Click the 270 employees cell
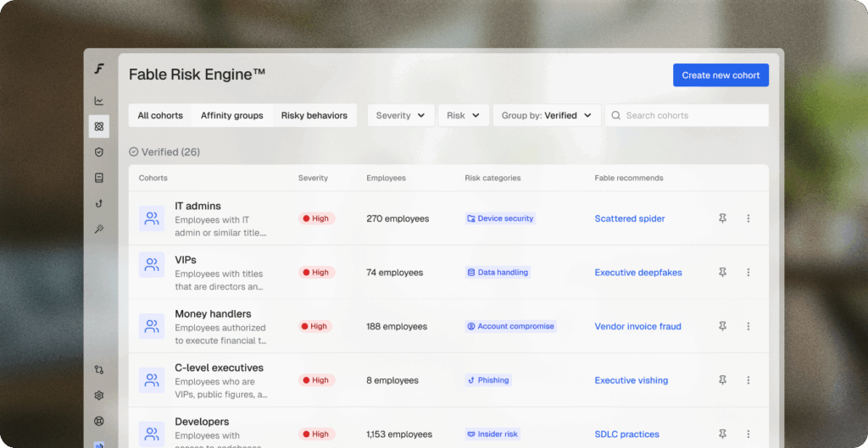Screen dimensions: 868x448 click(398, 218)
